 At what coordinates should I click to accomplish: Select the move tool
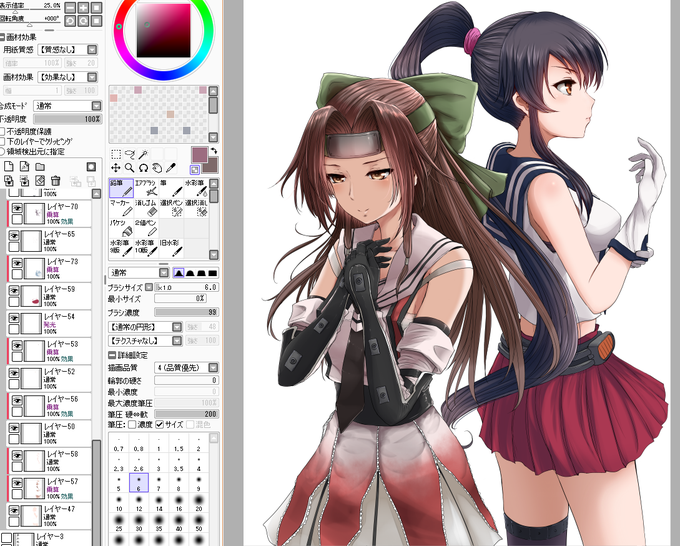point(116,167)
